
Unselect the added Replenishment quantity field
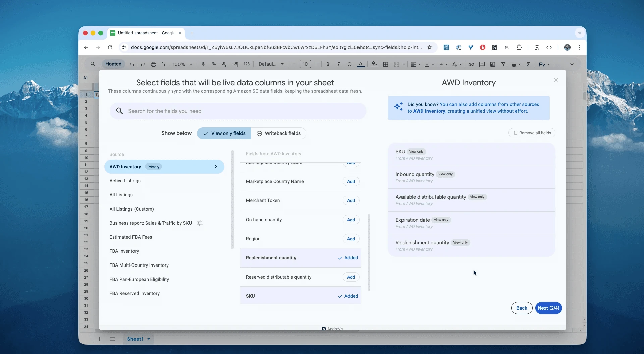[x=348, y=258]
